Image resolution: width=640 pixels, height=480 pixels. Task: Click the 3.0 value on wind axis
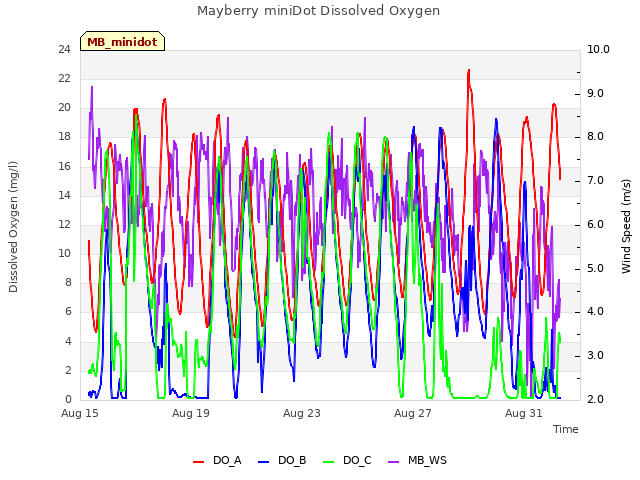(596, 356)
